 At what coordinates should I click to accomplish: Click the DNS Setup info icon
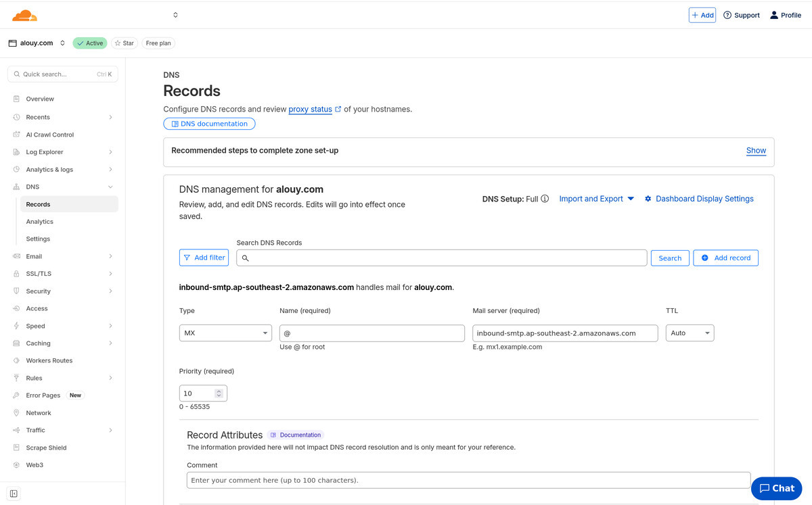pos(545,199)
